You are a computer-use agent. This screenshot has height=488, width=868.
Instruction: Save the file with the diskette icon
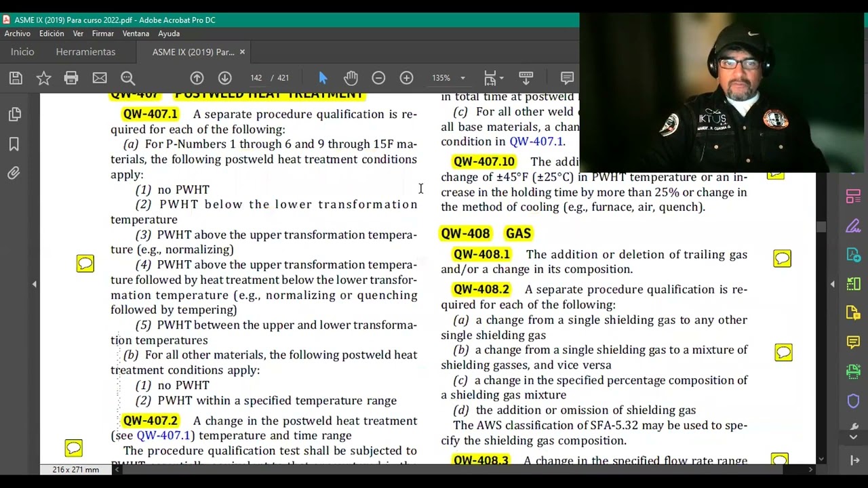pos(16,78)
